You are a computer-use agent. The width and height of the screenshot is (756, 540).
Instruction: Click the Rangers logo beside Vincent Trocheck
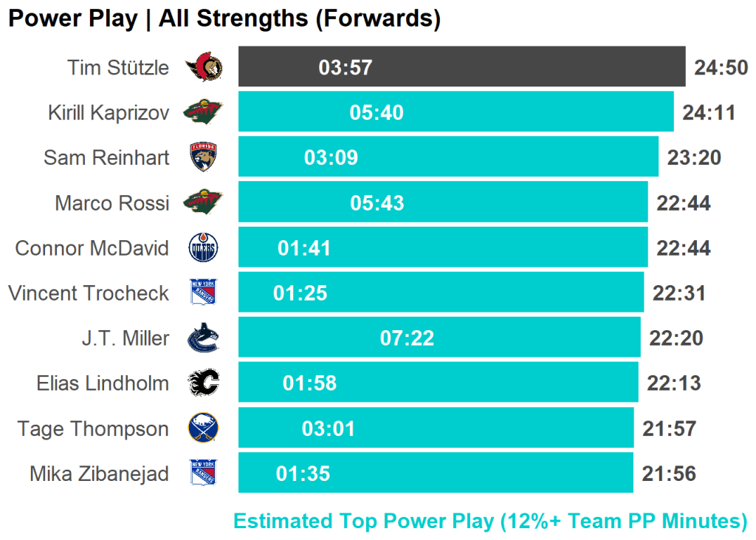[x=204, y=293]
